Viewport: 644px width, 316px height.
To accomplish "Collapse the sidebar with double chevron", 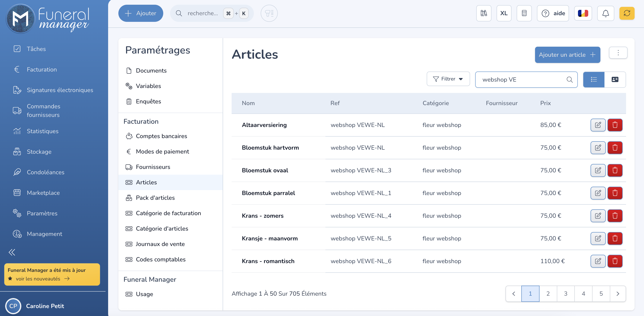I will [x=12, y=252].
